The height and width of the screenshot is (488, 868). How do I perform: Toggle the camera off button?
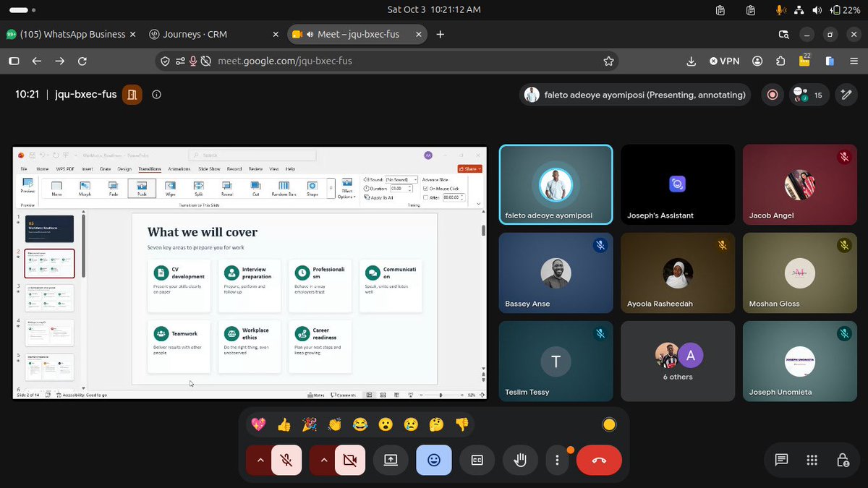click(350, 460)
